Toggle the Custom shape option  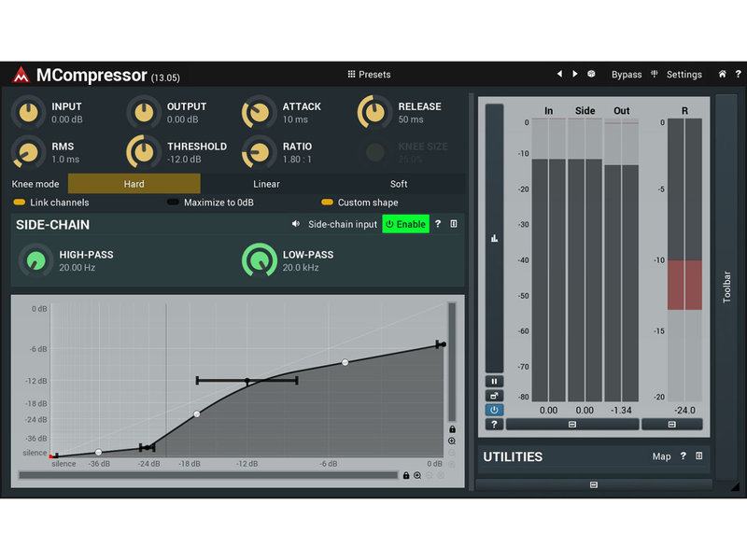[327, 203]
